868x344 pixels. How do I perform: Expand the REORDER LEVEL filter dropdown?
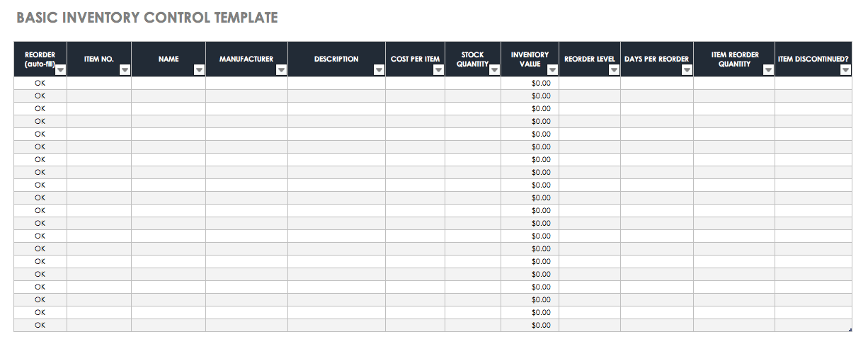point(614,69)
